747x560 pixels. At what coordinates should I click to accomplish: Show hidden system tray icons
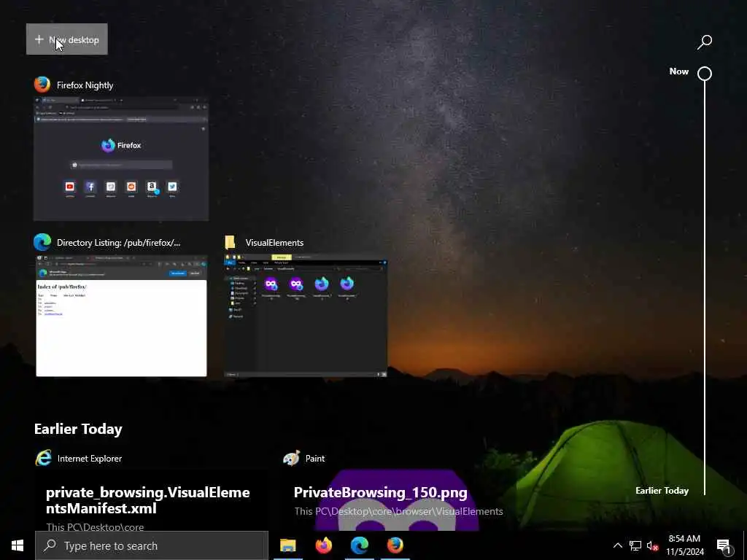pos(617,545)
